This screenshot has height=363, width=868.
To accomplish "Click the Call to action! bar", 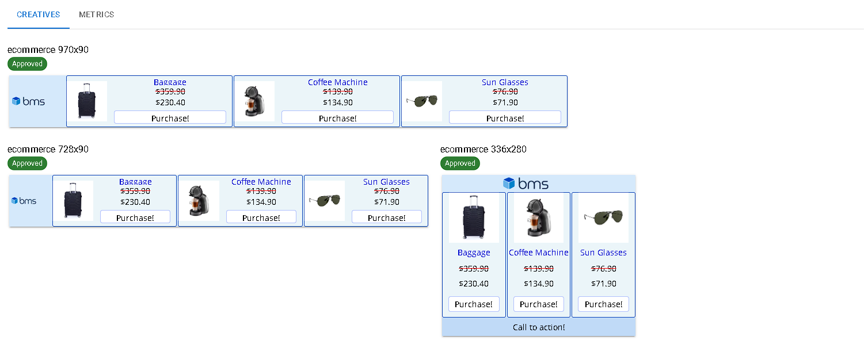I will tap(539, 327).
